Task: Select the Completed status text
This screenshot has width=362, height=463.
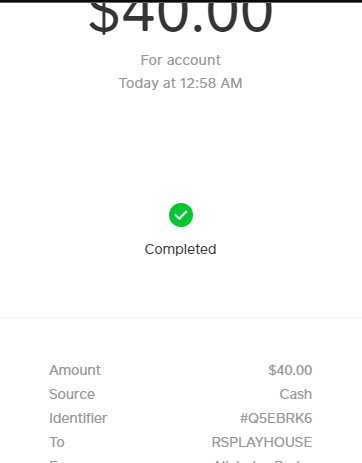Action: [181, 249]
